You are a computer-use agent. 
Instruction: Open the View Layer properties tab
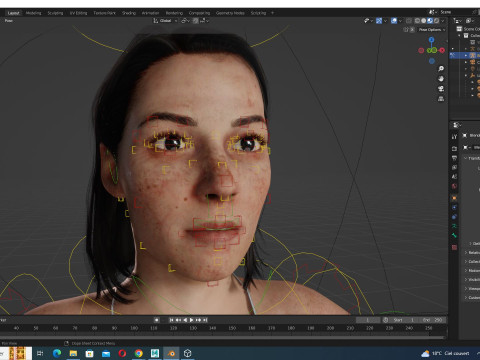pos(454,167)
